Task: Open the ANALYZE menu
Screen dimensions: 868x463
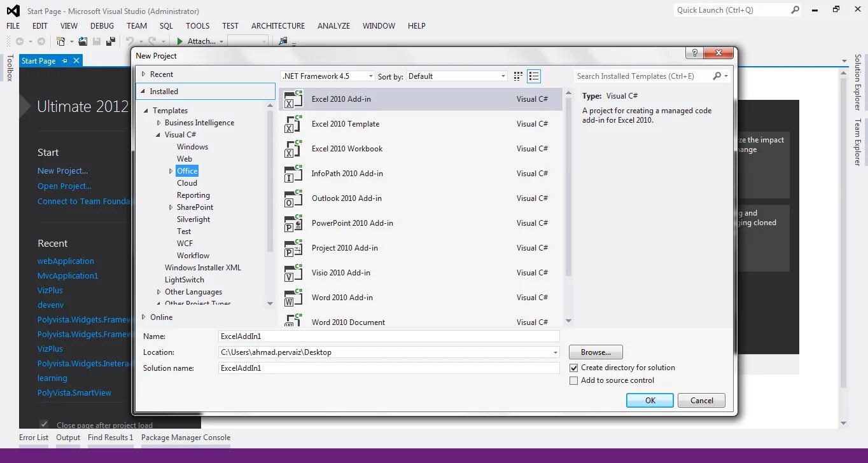Action: (334, 26)
